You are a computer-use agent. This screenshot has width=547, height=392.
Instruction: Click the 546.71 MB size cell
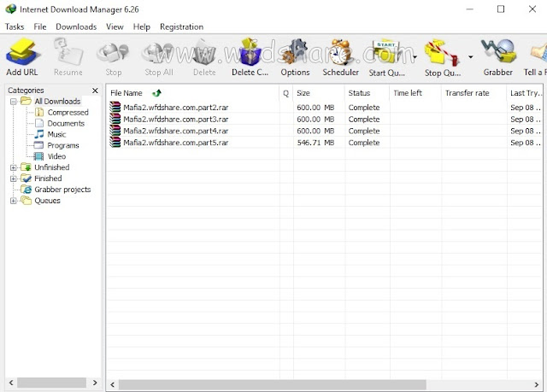coord(315,143)
